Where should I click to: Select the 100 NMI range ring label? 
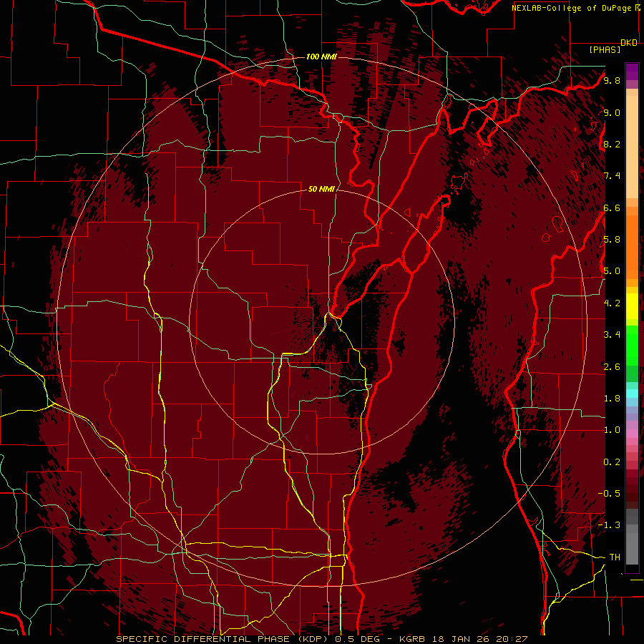click(x=321, y=57)
